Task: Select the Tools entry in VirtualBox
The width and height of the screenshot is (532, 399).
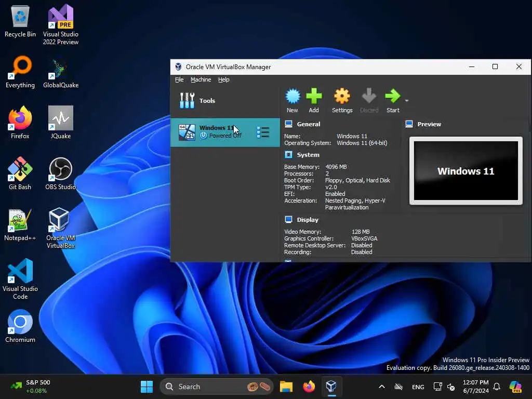Action: tap(225, 101)
